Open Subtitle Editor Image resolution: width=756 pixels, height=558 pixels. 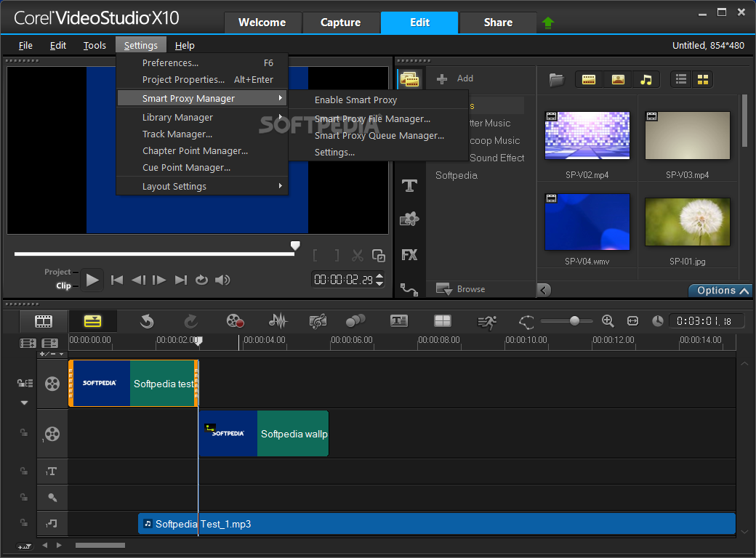[x=399, y=321]
